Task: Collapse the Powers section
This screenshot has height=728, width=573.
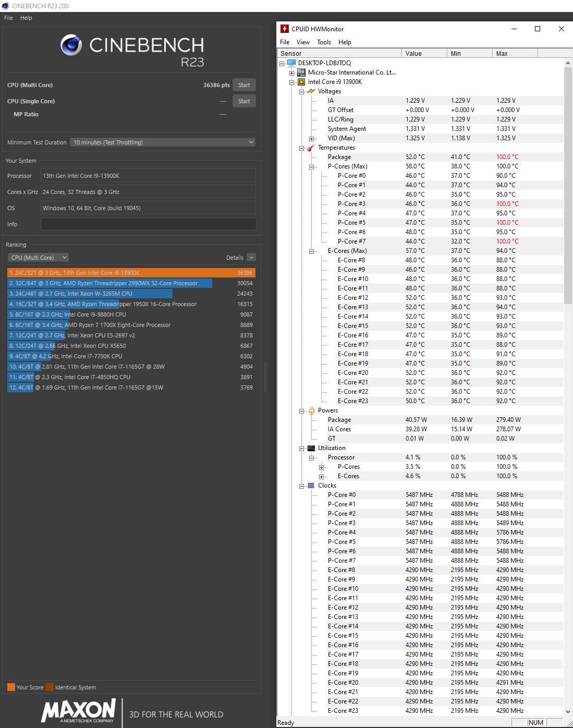Action: point(302,411)
